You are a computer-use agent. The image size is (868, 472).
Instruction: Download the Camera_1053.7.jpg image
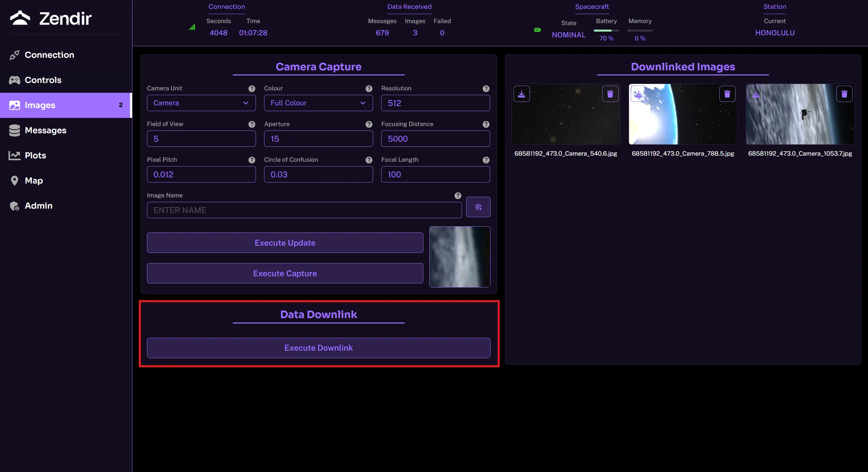click(756, 94)
